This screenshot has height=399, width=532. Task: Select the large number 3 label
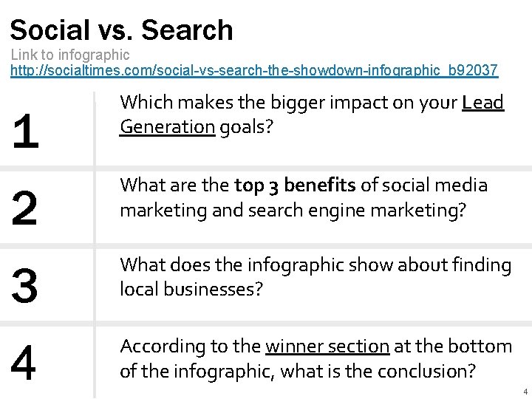tap(24, 285)
